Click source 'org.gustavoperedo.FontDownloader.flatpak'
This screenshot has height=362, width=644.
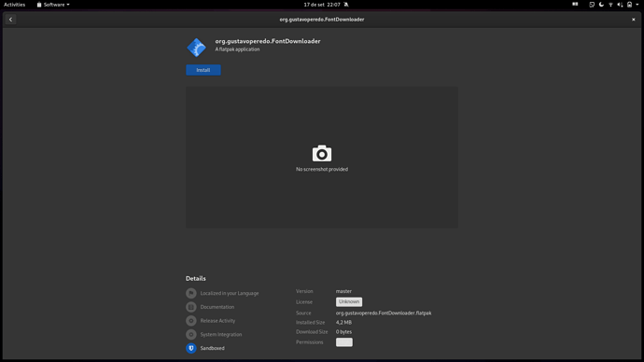pos(384,313)
